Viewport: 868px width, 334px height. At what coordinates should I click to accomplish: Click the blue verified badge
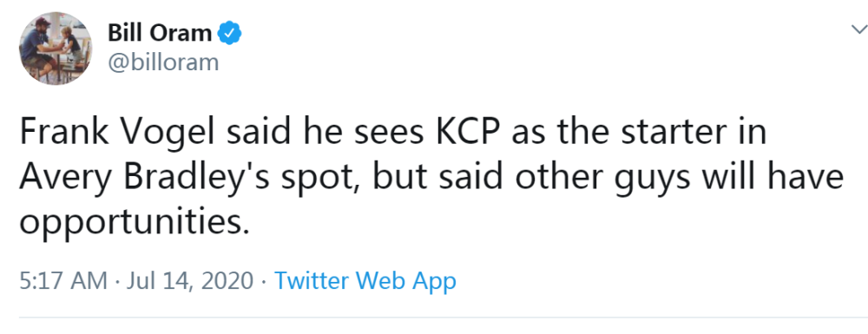228,35
